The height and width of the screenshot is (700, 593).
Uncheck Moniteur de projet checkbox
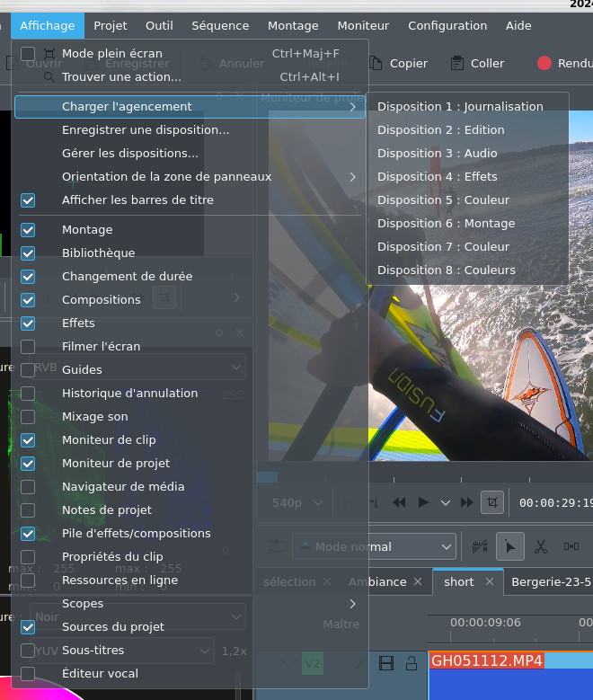[x=28, y=464]
